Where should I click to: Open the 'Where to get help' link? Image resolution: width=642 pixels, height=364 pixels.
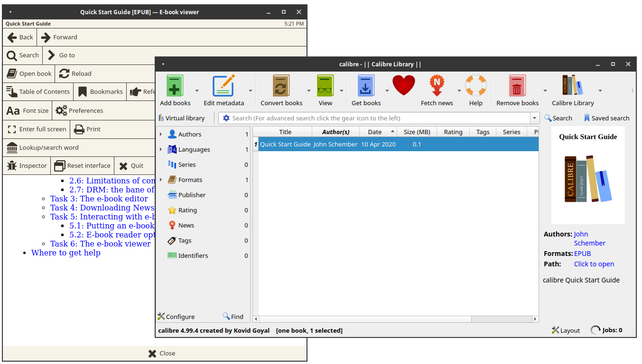65,253
